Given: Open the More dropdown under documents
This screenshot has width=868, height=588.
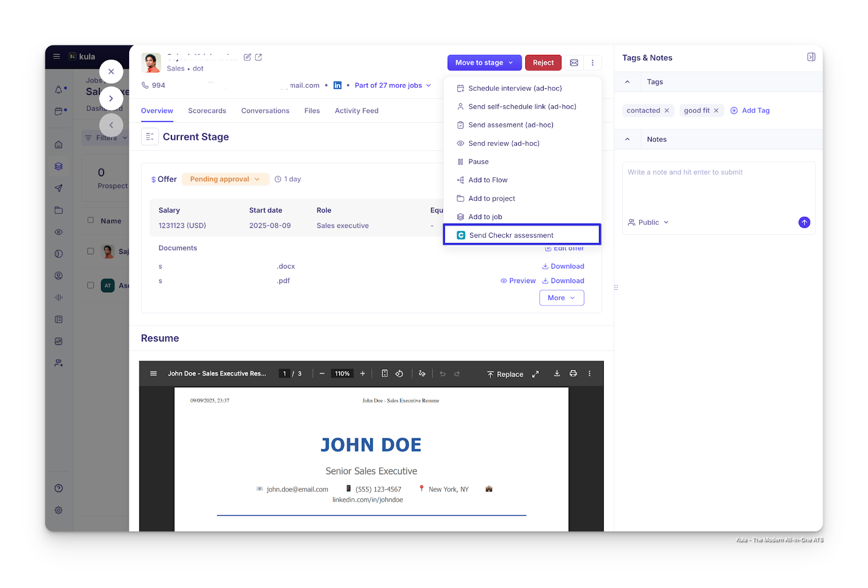Looking at the screenshot, I should (x=561, y=298).
